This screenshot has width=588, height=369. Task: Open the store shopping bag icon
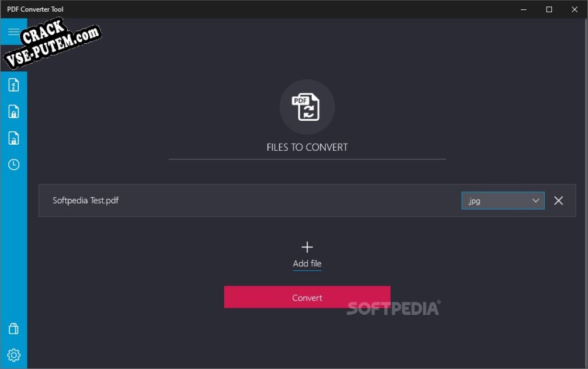(13, 329)
